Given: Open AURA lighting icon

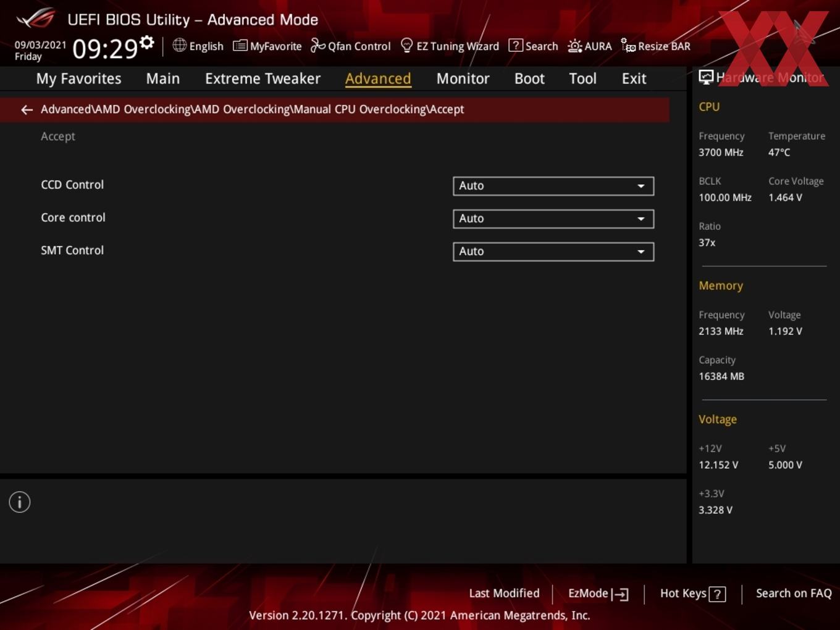Looking at the screenshot, I should 574,46.
